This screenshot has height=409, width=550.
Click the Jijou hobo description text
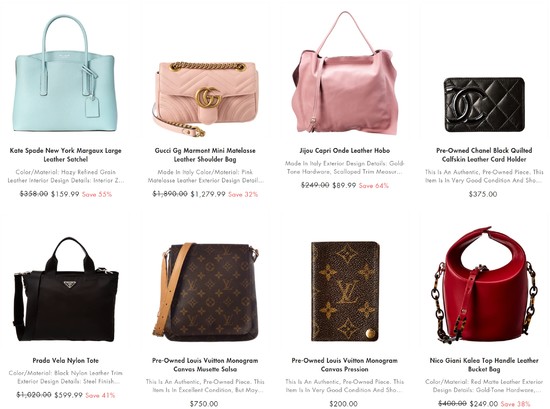[x=345, y=167]
